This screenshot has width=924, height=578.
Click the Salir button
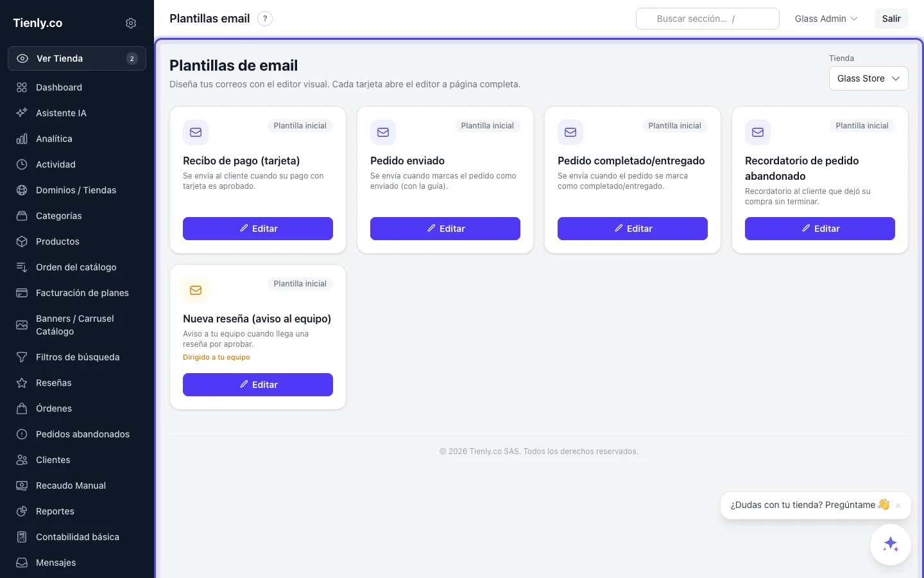click(x=891, y=19)
